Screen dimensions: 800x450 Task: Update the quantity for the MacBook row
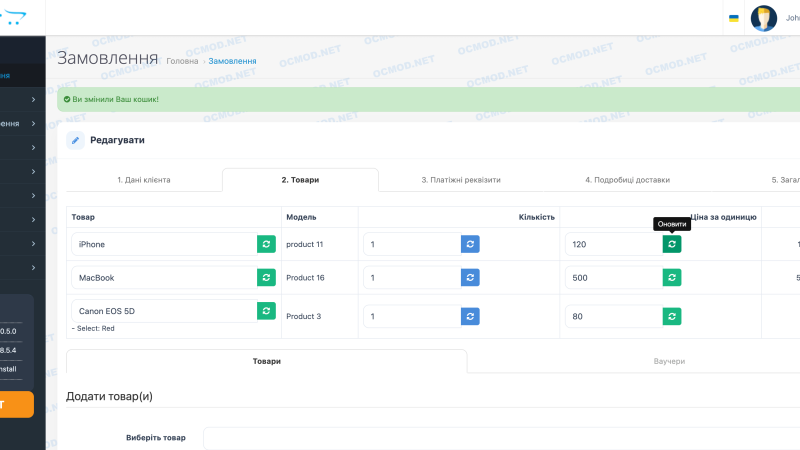click(x=470, y=278)
